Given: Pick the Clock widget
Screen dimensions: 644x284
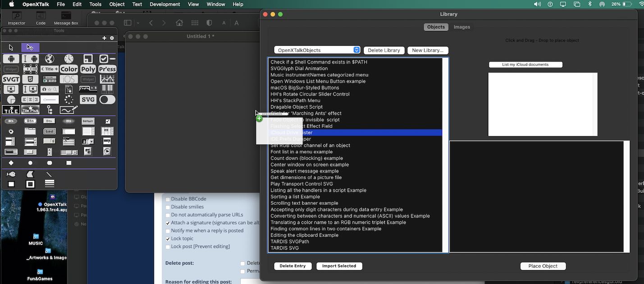Looking at the screenshot, I should coord(69,59).
